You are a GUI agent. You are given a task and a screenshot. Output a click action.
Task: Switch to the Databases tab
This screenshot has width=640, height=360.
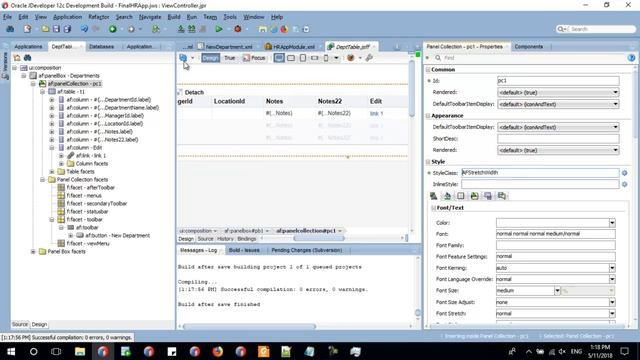click(x=102, y=47)
